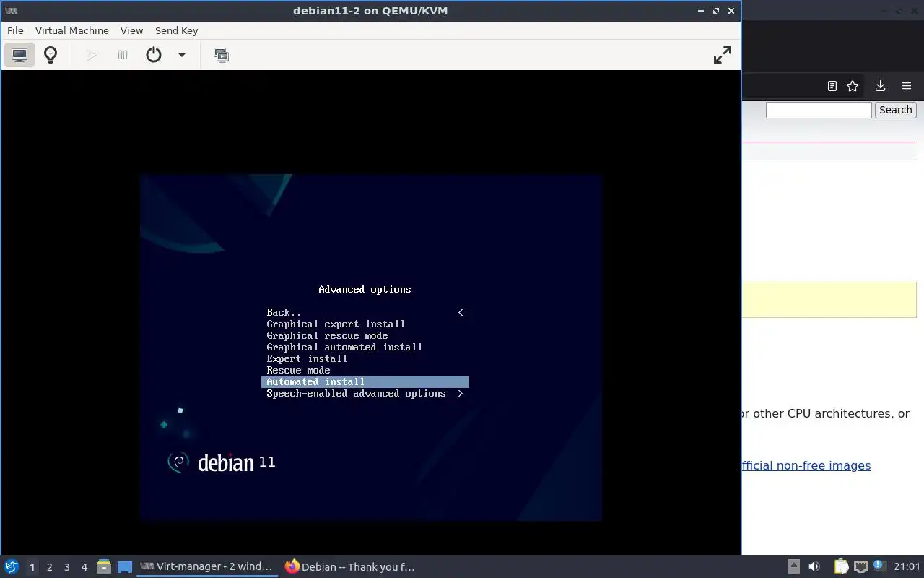The height and width of the screenshot is (578, 924).
Task: Click the Run virtual machine play icon
Action: tap(91, 55)
